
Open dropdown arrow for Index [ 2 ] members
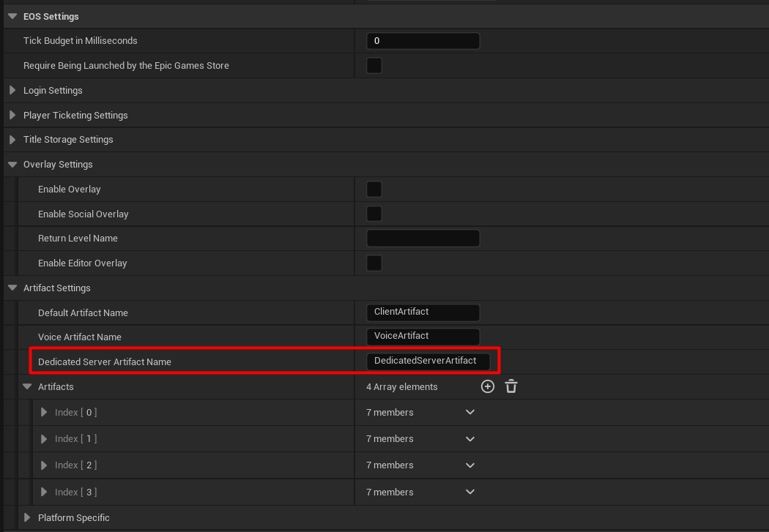pyautogui.click(x=470, y=465)
